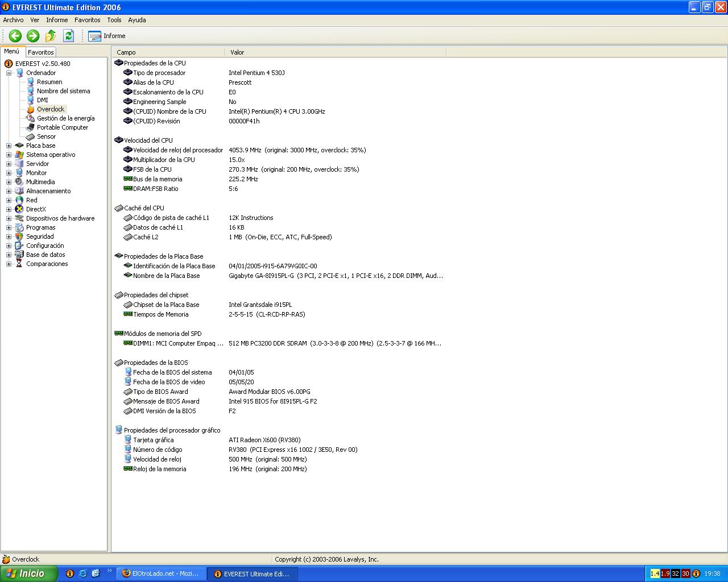Expand the Red tree node
The image size is (728, 582).
point(9,200)
